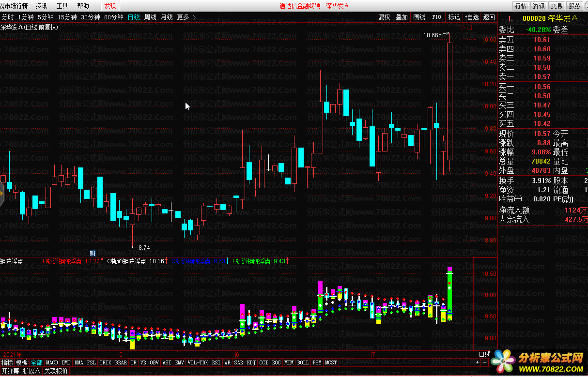
Task: Switch to the 分时 chart period
Action: coord(8,17)
